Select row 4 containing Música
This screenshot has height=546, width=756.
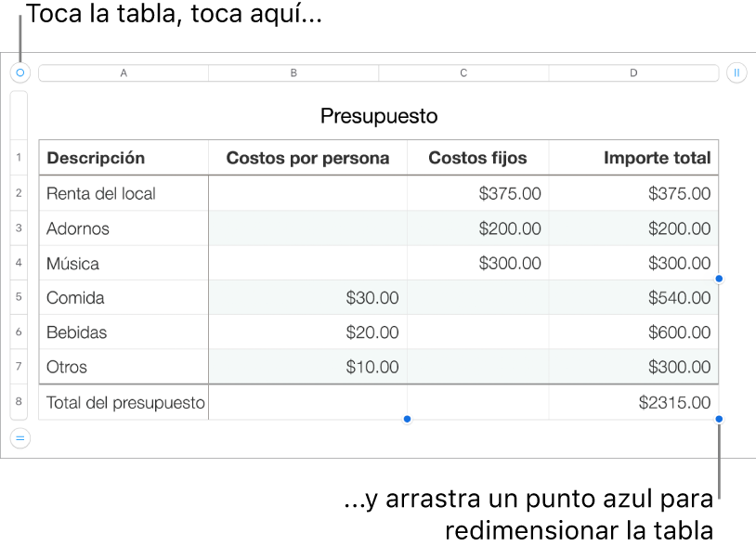tap(19, 263)
